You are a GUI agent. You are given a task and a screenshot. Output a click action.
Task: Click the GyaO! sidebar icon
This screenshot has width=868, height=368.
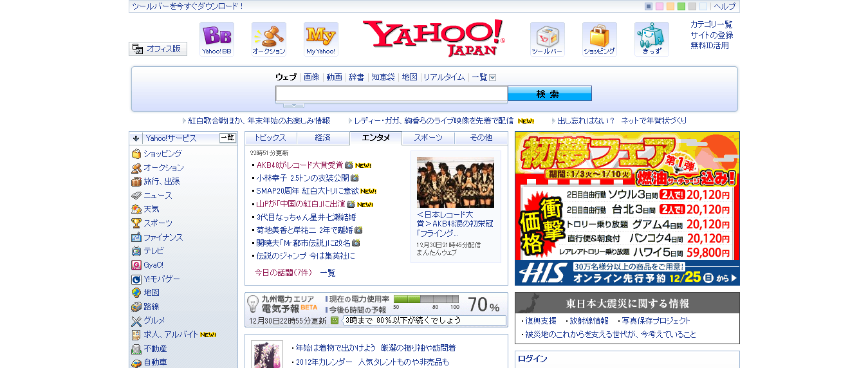tap(136, 265)
